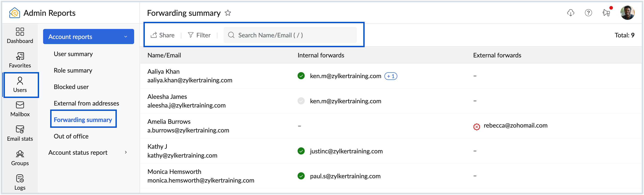Open the Dashboard sidebar icon
The width and height of the screenshot is (644, 195).
(x=20, y=35)
